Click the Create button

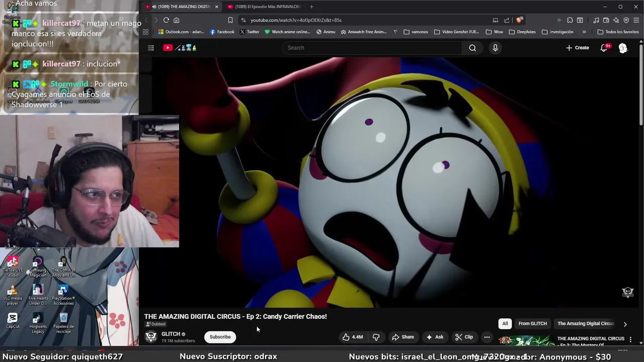click(577, 48)
